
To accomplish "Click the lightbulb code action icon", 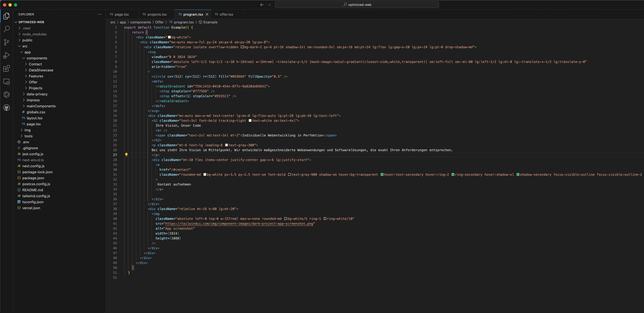I will click(126, 155).
